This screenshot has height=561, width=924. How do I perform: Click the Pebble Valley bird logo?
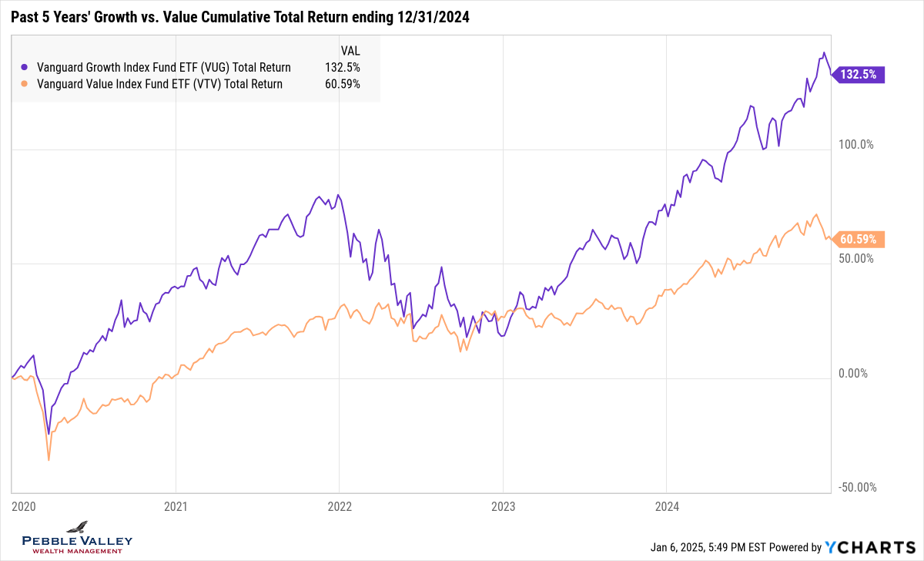pos(77,527)
